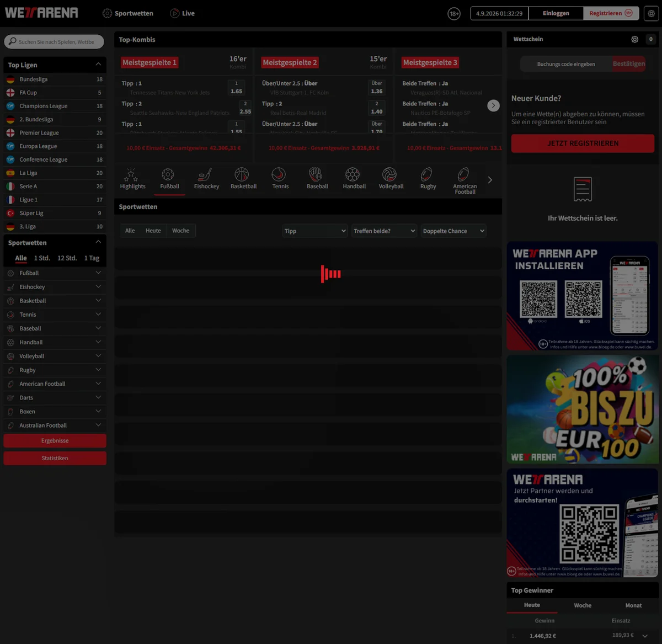This screenshot has width=662, height=644.
Task: Switch sidebar time filter to 1 Std.
Action: point(42,258)
